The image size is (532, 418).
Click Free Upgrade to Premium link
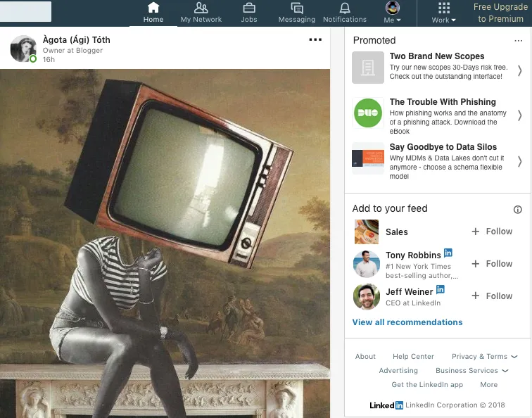point(500,13)
